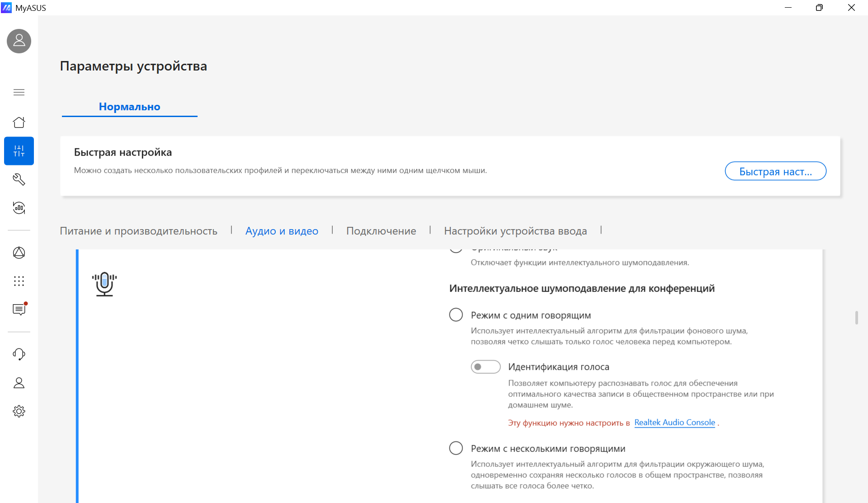Open the account person icon in sidebar

click(19, 383)
